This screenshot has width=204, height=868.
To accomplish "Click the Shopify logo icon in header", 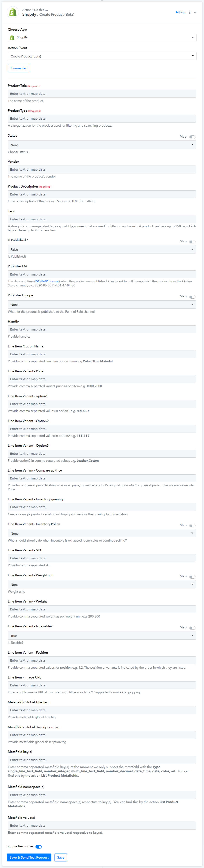I will click(13, 13).
